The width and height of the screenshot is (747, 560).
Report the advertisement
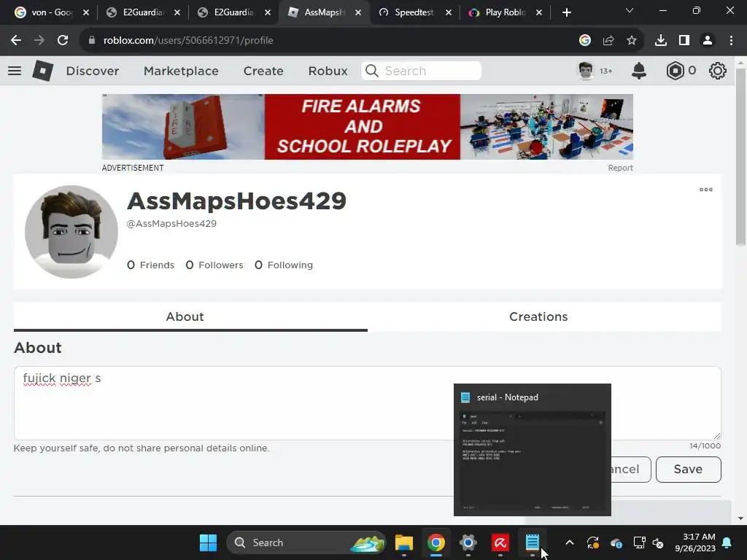[x=620, y=168]
